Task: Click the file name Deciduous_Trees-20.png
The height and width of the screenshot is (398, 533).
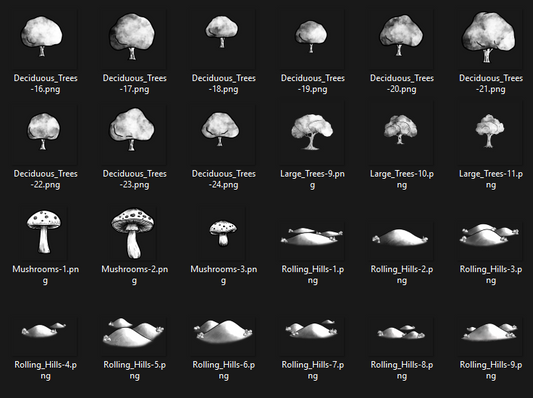Action: tap(402, 84)
